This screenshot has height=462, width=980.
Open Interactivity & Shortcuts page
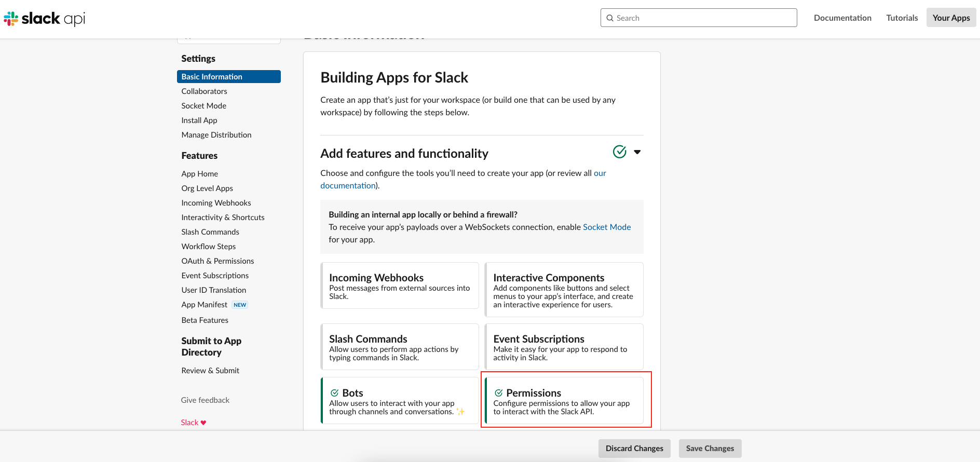point(223,218)
